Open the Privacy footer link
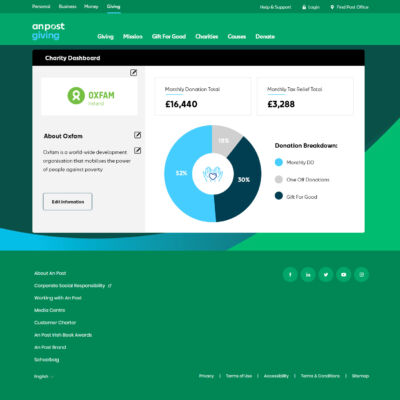 click(206, 376)
